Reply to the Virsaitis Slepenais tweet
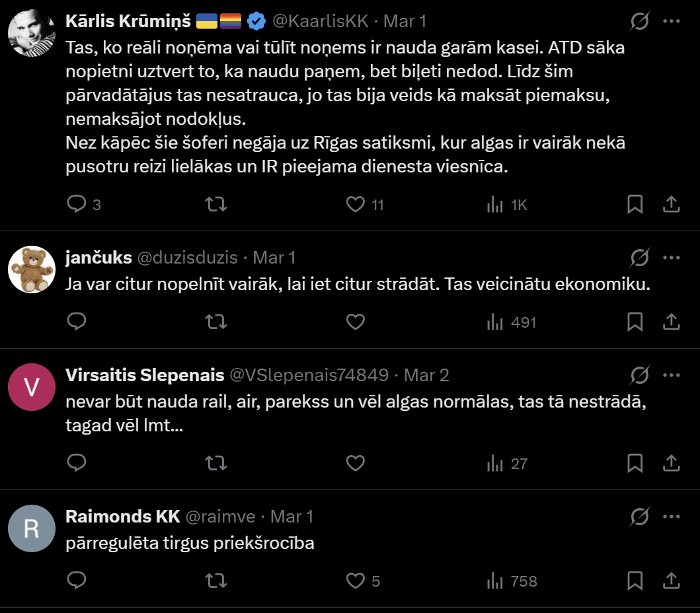Image resolution: width=700 pixels, height=613 pixels. (x=77, y=462)
